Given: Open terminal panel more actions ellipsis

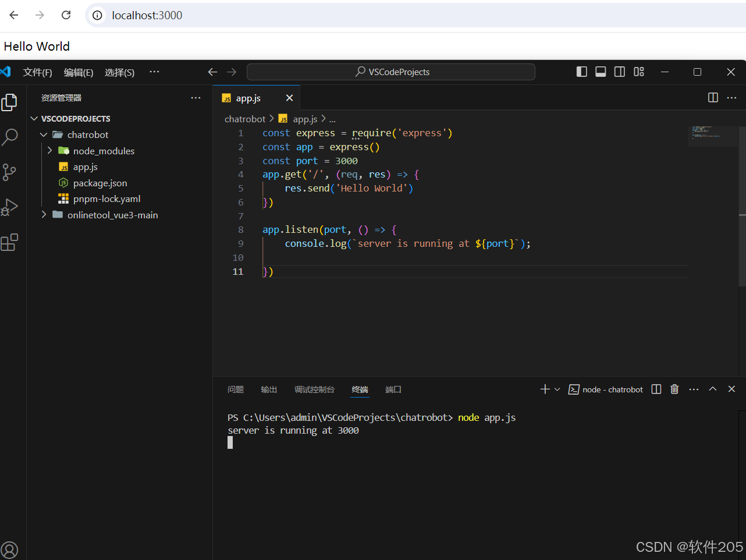Looking at the screenshot, I should tap(694, 389).
